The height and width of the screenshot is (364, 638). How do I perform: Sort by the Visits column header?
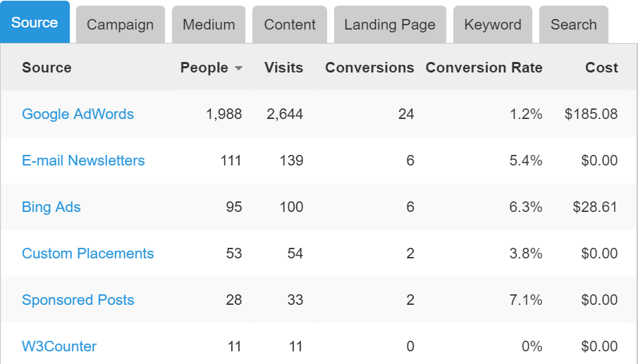(283, 68)
